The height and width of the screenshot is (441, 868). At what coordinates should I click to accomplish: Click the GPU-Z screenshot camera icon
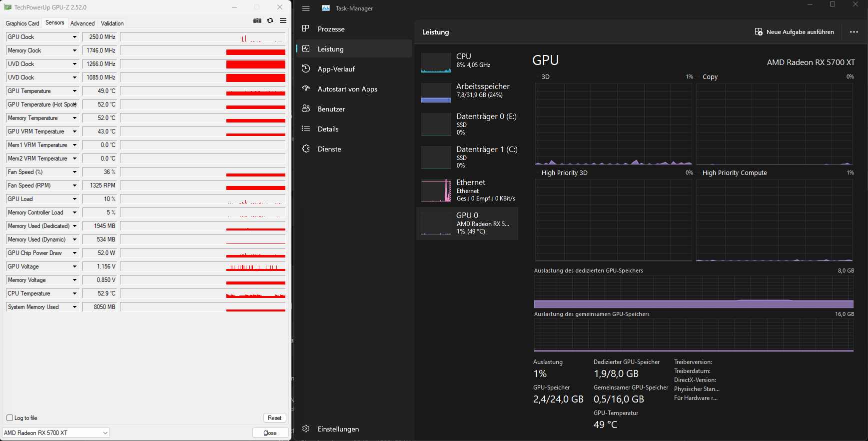[x=257, y=20]
